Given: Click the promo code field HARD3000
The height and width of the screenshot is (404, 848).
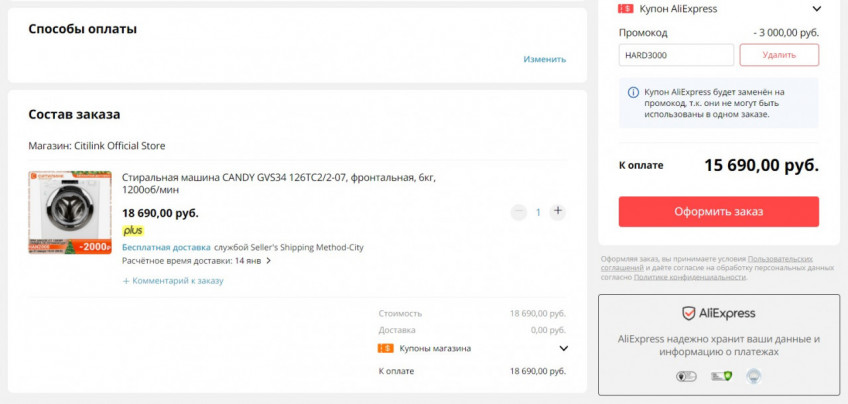Looking at the screenshot, I should click(676, 55).
